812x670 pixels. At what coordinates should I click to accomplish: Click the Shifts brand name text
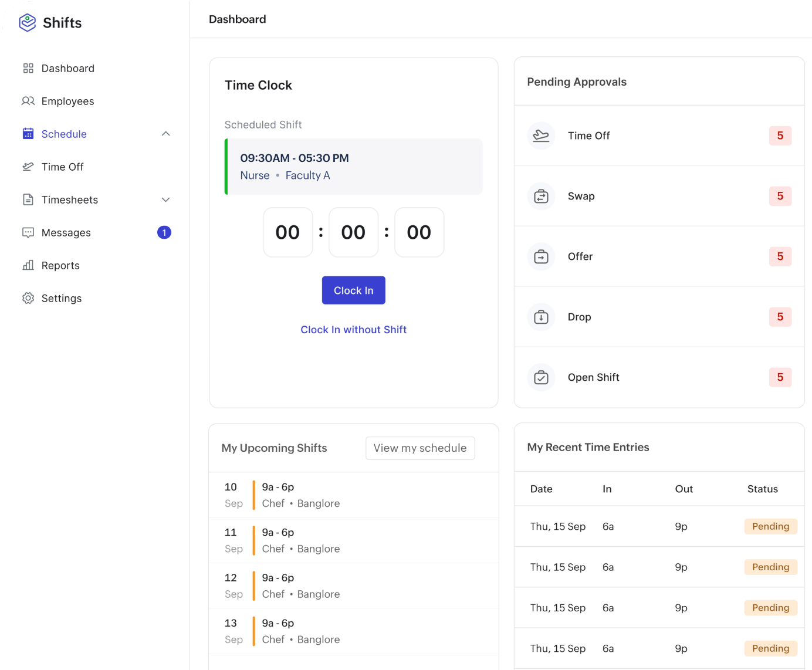(x=62, y=23)
